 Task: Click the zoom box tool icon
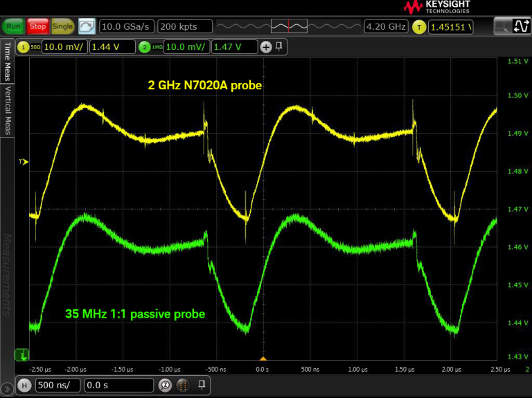click(502, 26)
